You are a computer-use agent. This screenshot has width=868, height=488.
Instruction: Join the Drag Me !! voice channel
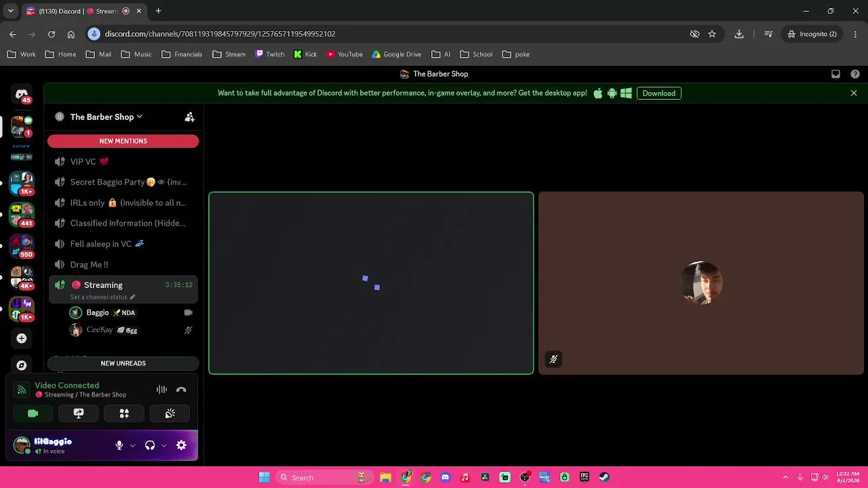coord(123,264)
